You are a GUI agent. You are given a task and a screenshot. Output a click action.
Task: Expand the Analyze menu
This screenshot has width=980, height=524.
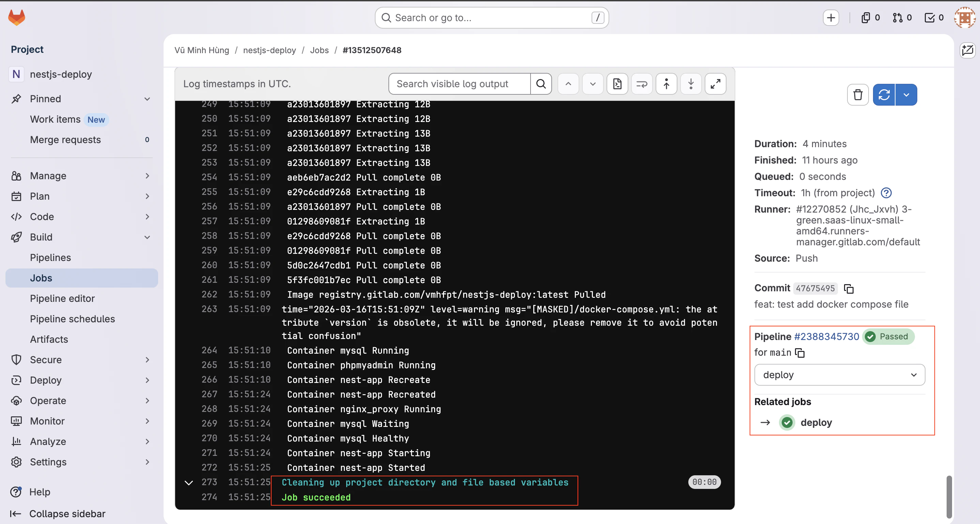pos(147,442)
